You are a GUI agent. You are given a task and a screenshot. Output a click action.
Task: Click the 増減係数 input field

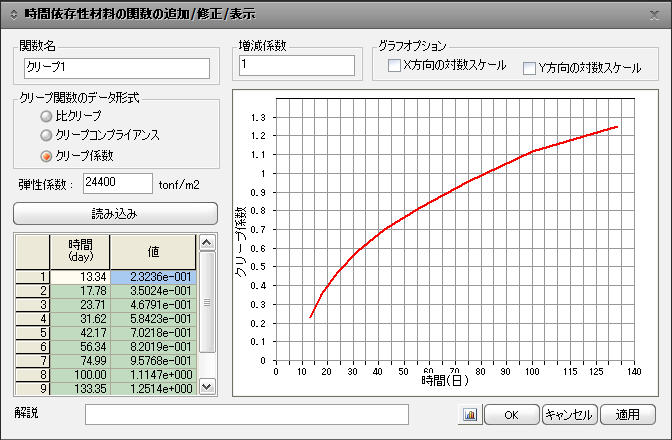click(x=297, y=65)
